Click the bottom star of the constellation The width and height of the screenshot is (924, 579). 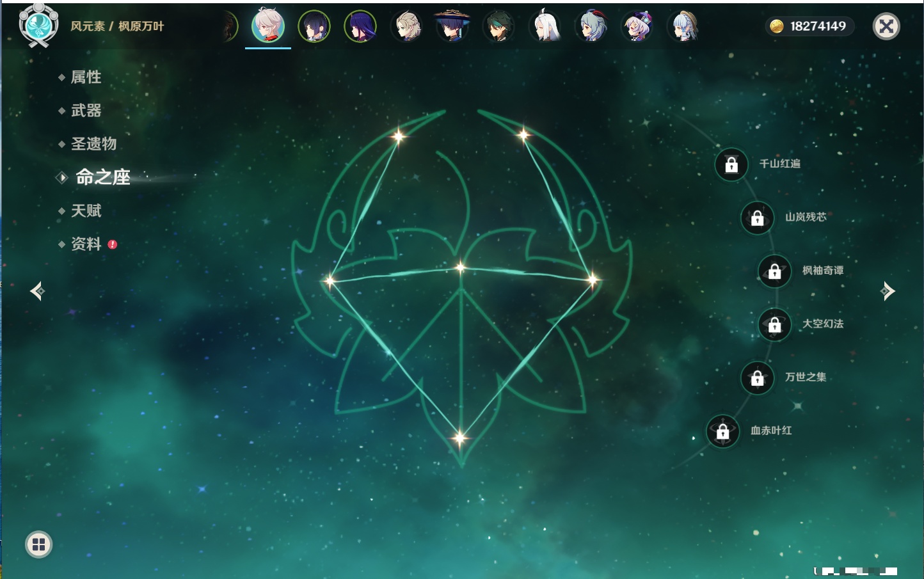[459, 438]
